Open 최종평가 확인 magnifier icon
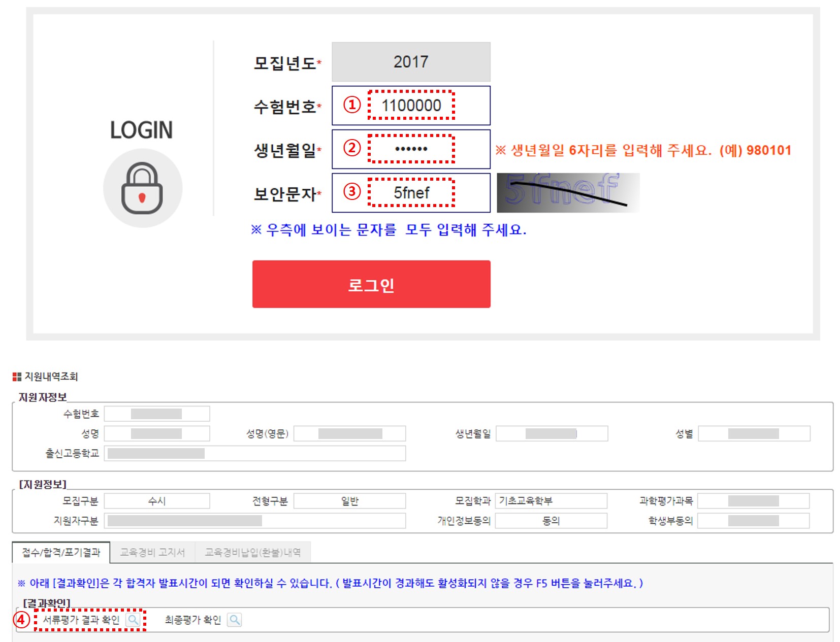This screenshot has height=642, width=840. tap(235, 620)
